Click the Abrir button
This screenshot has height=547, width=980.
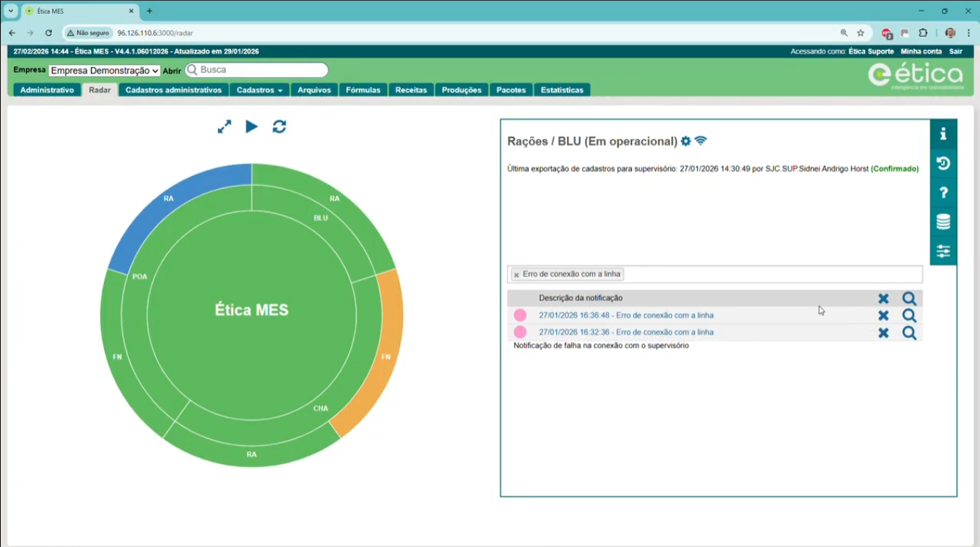[x=172, y=71]
